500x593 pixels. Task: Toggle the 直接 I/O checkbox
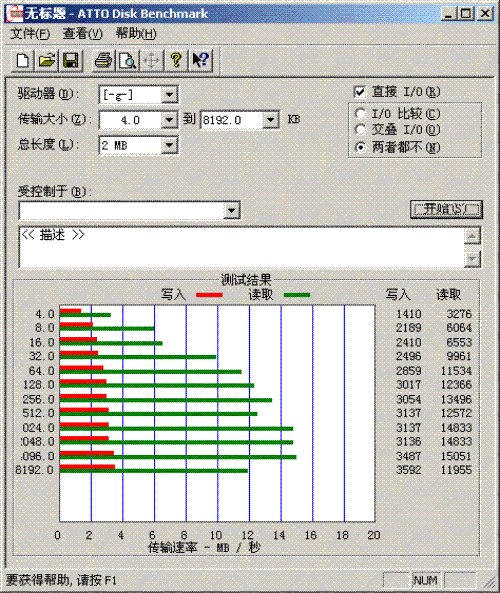(x=360, y=92)
